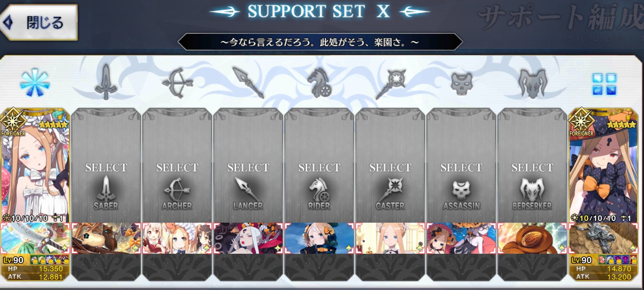
Task: Select the Assassin class skull icon
Action: point(462,83)
